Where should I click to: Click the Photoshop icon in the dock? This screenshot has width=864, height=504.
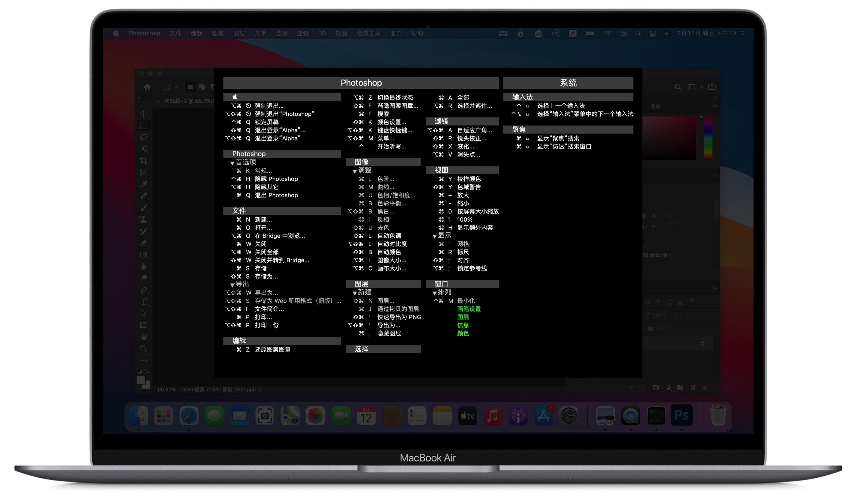click(x=681, y=415)
